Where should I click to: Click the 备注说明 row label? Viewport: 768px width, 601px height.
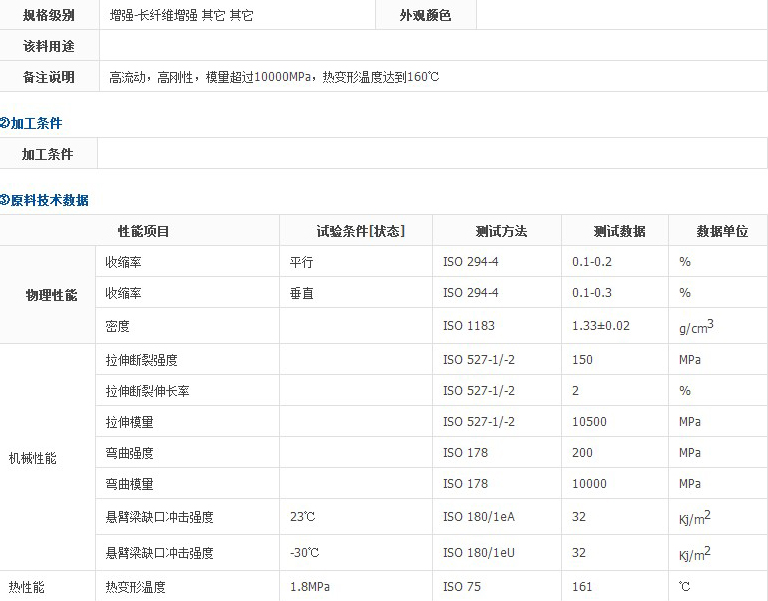click(49, 77)
